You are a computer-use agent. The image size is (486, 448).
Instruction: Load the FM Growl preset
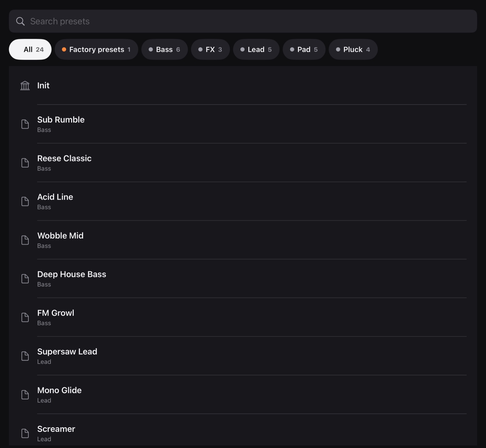[243, 317]
